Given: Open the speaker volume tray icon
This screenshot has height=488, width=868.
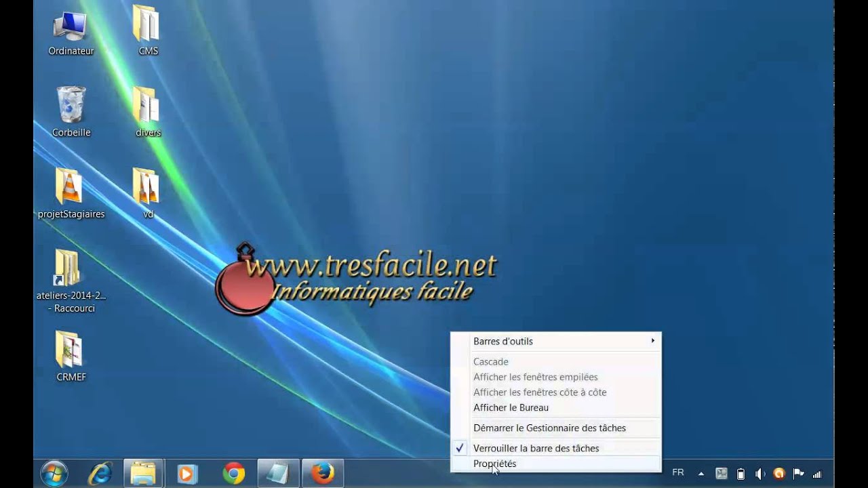Looking at the screenshot, I should coord(759,474).
